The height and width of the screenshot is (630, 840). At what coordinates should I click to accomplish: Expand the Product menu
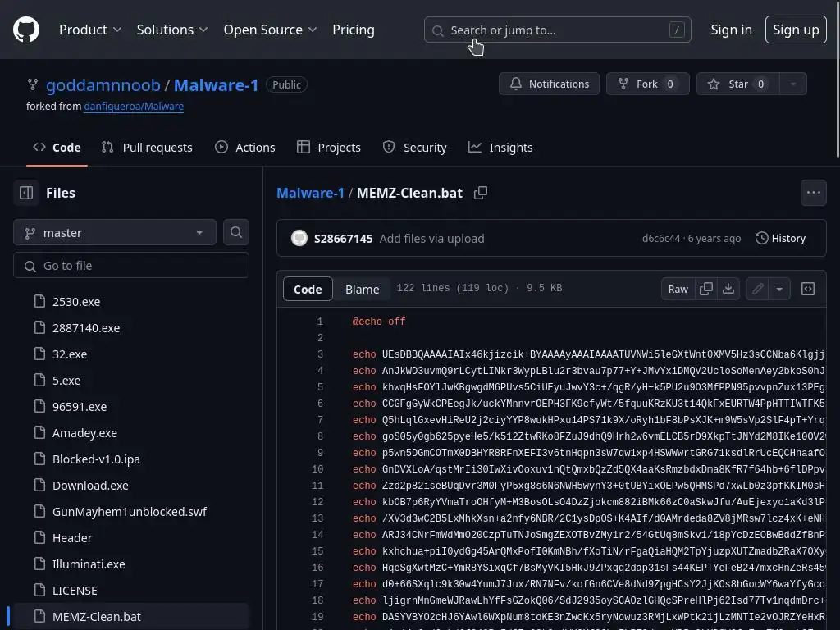90,30
